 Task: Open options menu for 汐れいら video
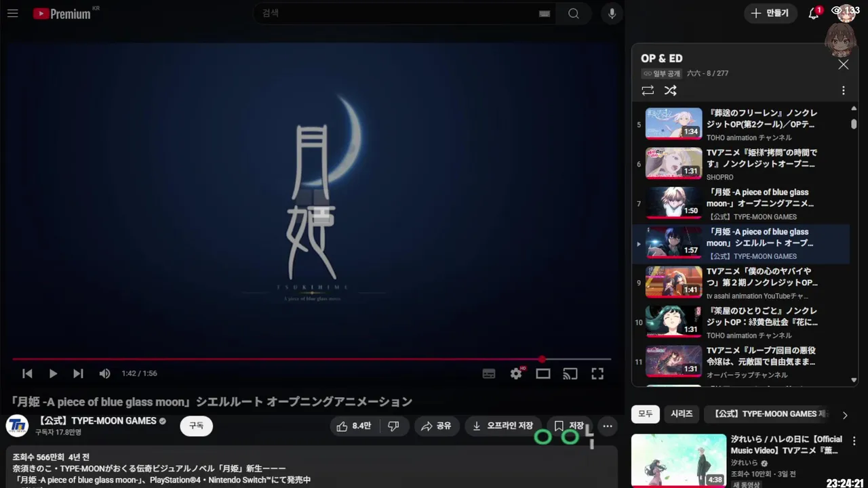click(854, 441)
